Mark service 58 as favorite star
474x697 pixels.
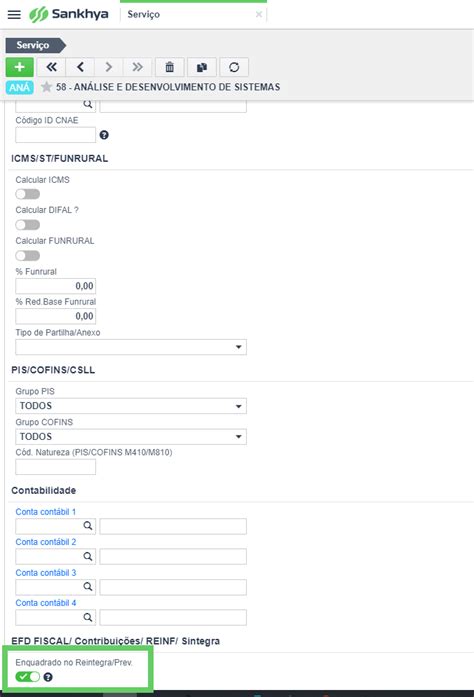(x=46, y=87)
